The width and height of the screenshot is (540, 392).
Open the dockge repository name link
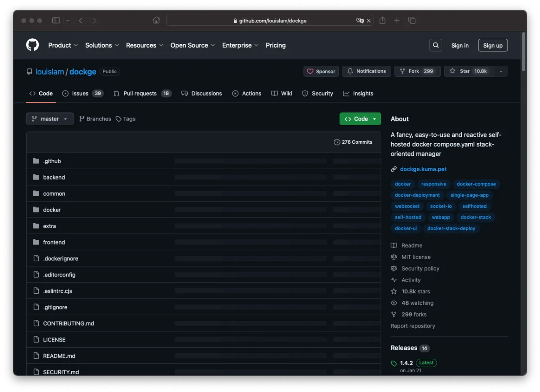tap(83, 72)
